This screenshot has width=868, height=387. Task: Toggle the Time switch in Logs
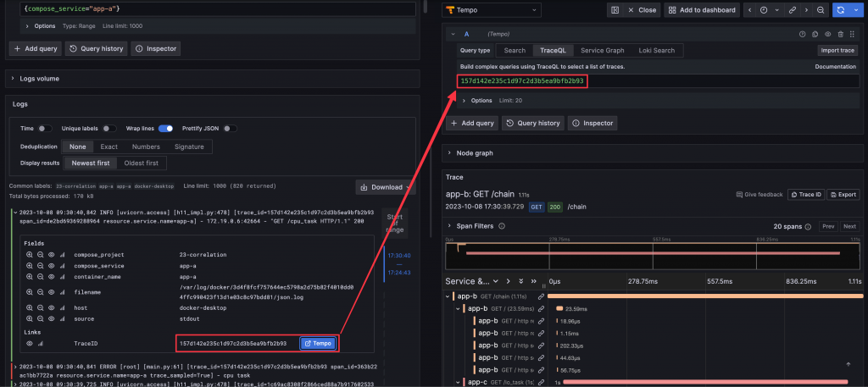tap(45, 128)
